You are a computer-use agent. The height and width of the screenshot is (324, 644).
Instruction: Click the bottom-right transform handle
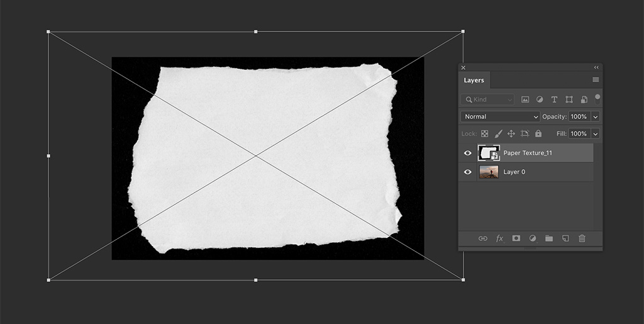coord(464,280)
